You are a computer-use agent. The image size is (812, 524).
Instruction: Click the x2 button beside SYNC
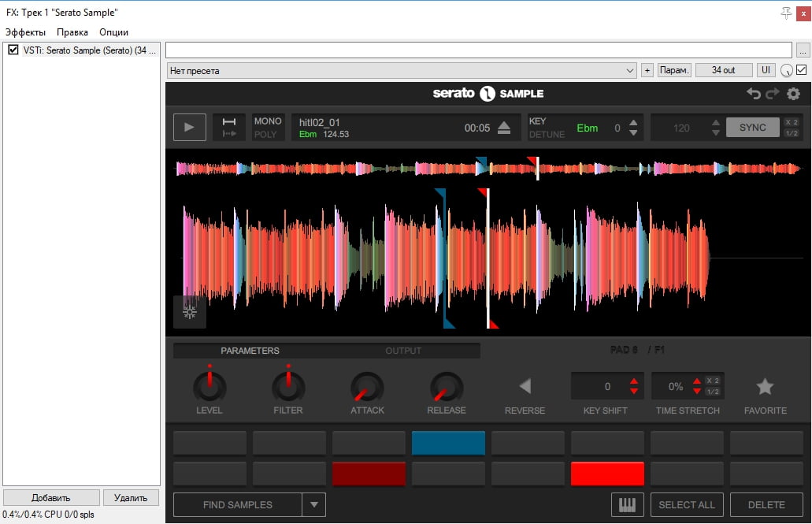pos(792,122)
